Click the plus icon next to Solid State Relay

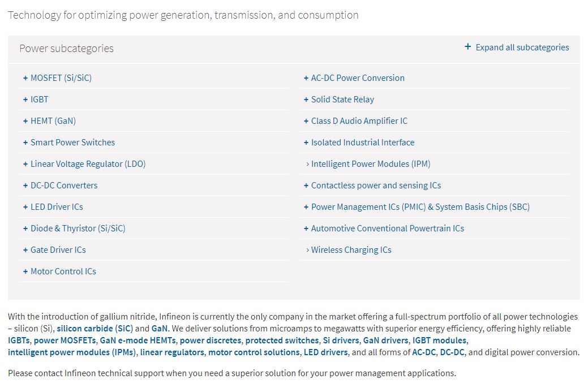tap(306, 100)
